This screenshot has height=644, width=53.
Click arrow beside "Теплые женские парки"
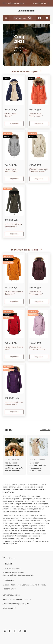tap(40, 249)
